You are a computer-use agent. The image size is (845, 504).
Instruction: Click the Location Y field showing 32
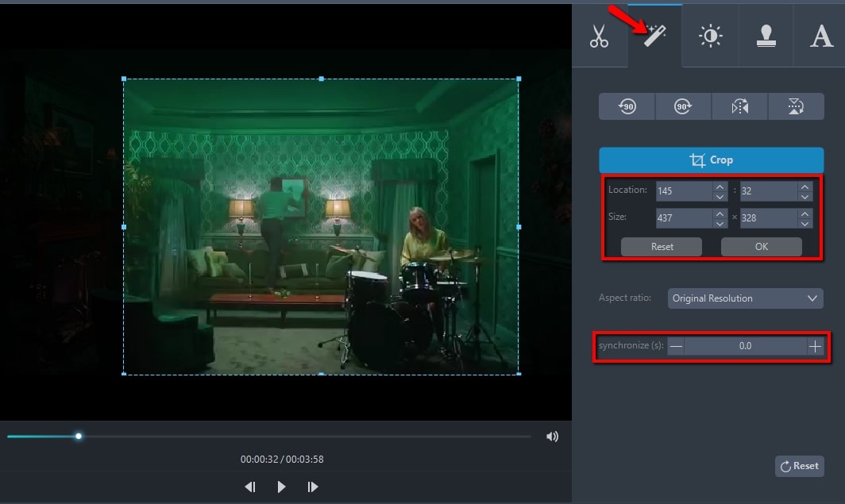[x=769, y=190]
